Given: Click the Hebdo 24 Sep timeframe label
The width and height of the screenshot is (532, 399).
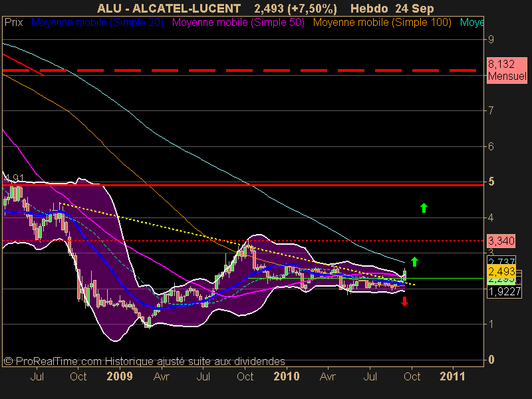Looking at the screenshot, I should coord(392,9).
